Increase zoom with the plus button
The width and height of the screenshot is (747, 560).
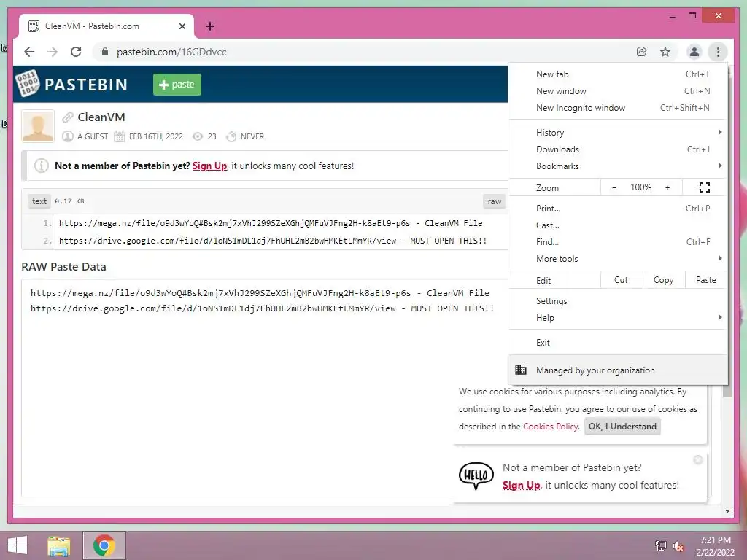(667, 187)
